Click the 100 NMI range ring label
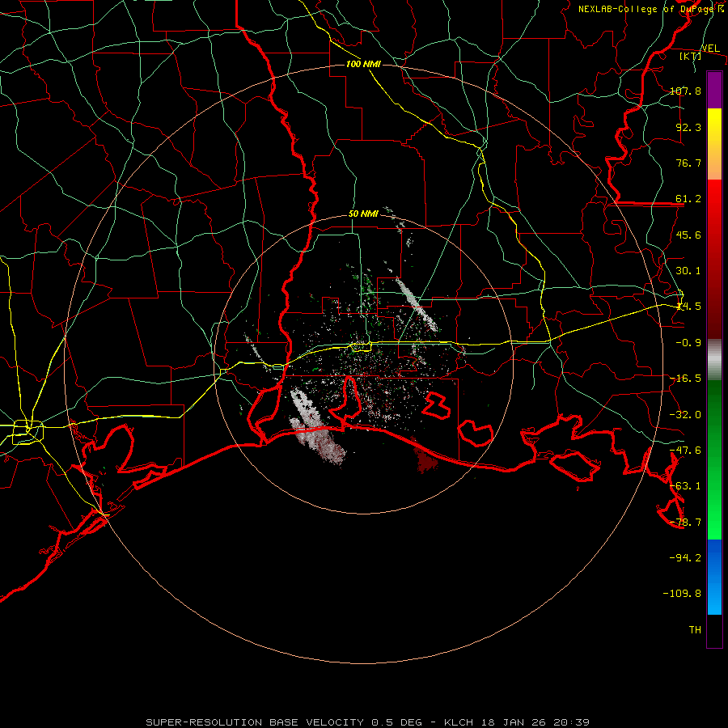Screen dimensions: 728x728 coord(363,64)
